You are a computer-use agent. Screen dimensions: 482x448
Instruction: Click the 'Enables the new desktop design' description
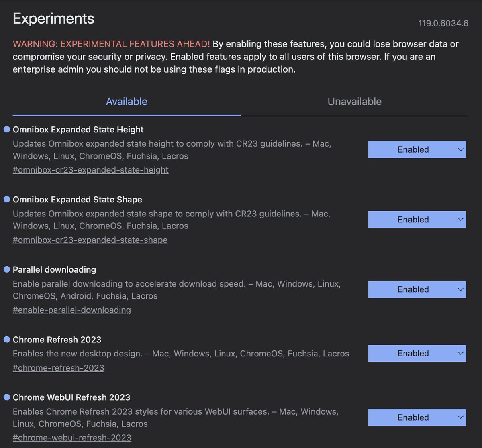coord(181,354)
